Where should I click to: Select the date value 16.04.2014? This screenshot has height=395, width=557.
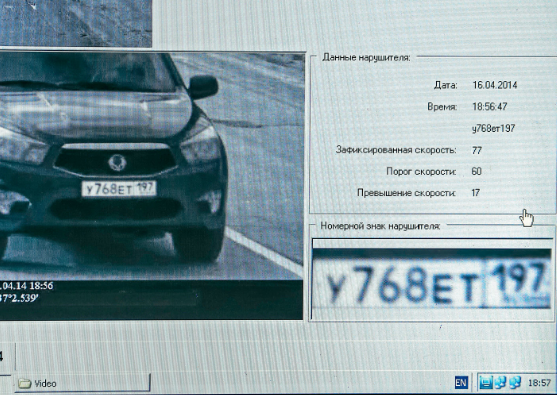pyautogui.click(x=494, y=85)
